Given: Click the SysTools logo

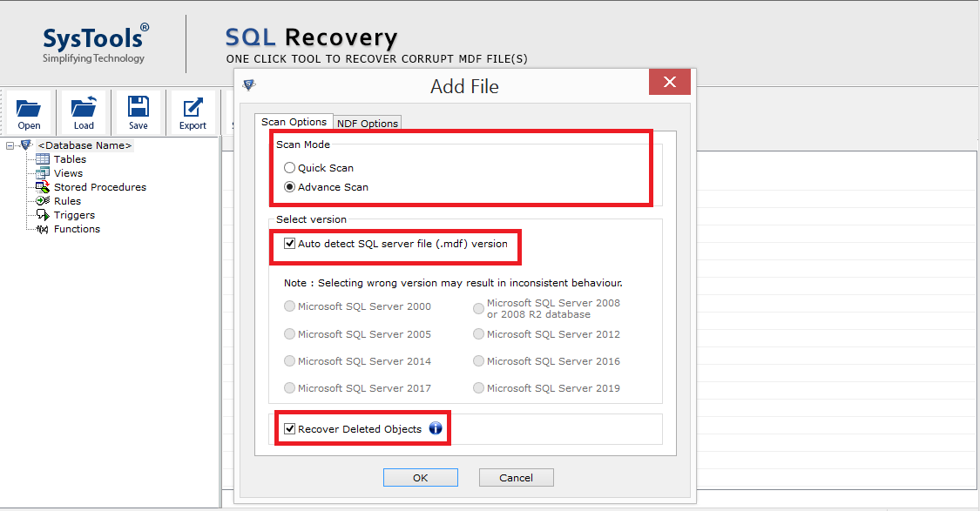Looking at the screenshot, I should 96,44.
